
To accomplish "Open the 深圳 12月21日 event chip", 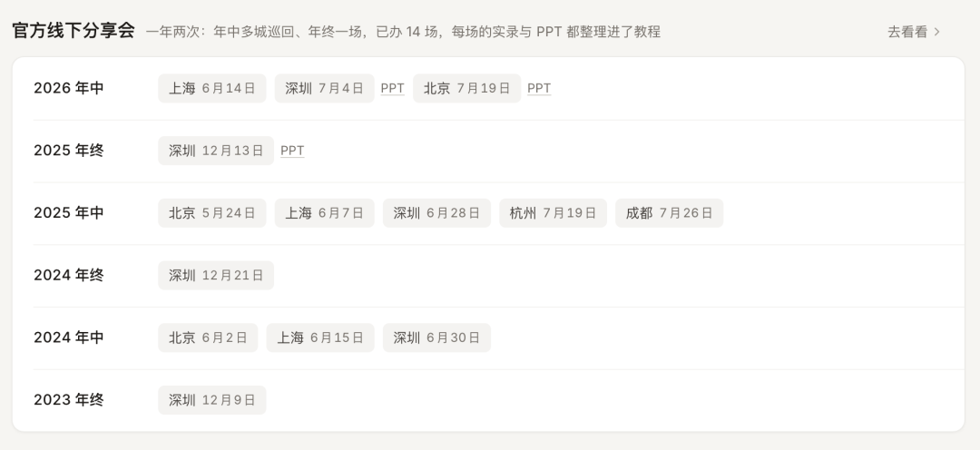I will 216,276.
